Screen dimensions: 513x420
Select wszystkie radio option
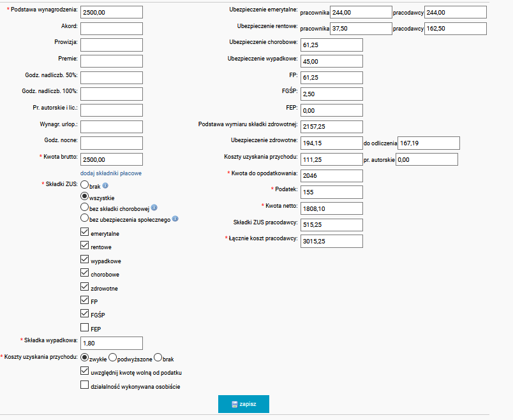tap(84, 196)
